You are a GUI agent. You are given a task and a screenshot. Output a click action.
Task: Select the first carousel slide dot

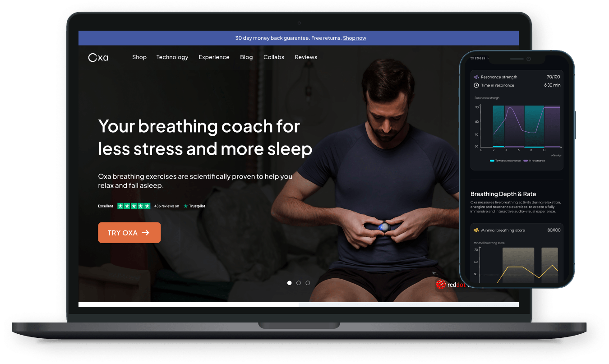(290, 283)
